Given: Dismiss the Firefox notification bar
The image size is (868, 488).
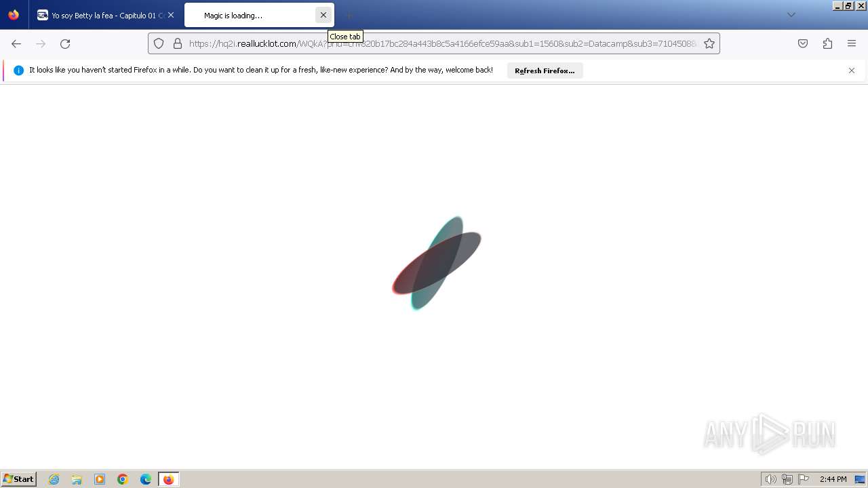Looking at the screenshot, I should 852,70.
